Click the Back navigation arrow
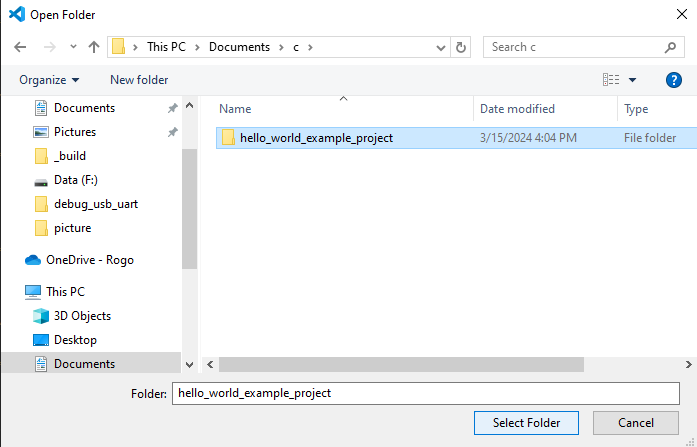 click(x=21, y=47)
